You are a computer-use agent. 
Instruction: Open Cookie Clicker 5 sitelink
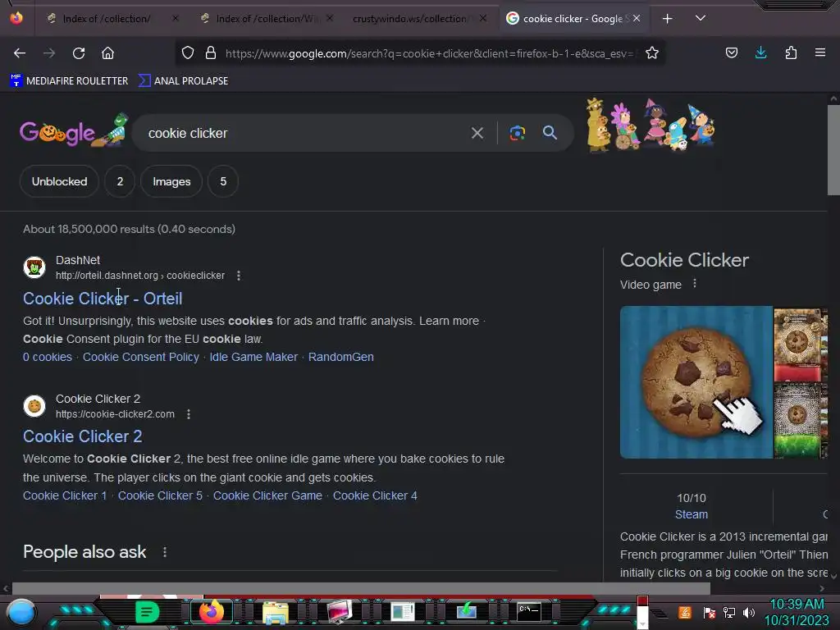pyautogui.click(x=160, y=495)
